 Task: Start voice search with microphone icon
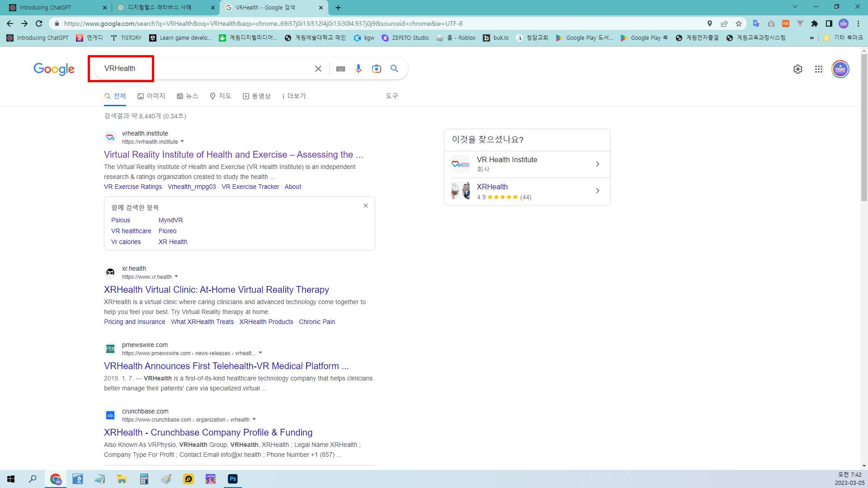tap(359, 69)
